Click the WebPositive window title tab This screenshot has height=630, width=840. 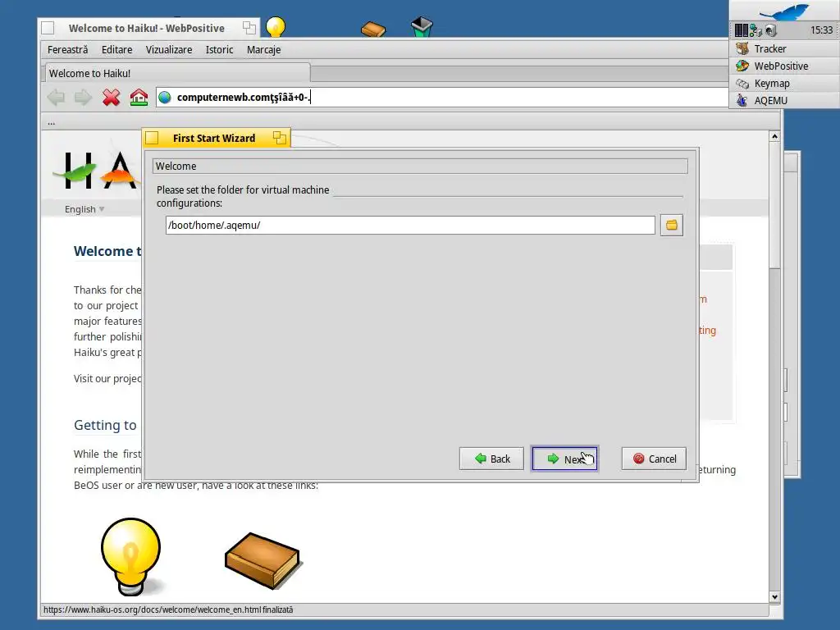(x=149, y=28)
